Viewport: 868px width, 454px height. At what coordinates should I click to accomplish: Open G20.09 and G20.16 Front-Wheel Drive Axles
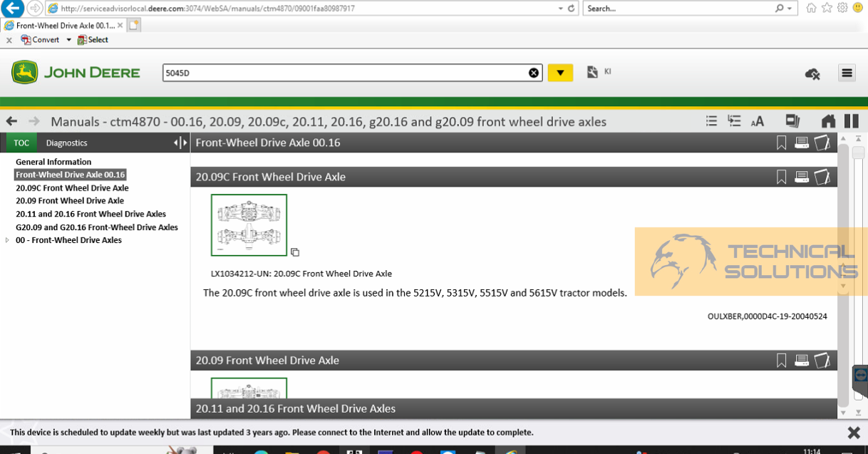click(x=96, y=227)
